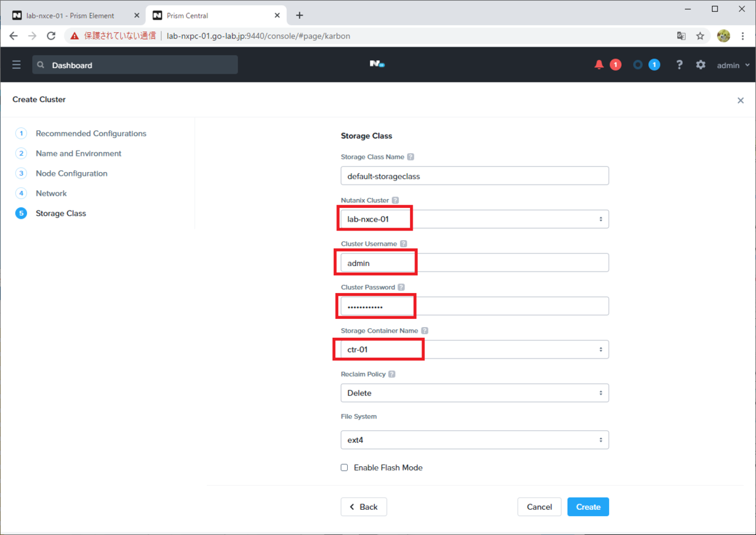The width and height of the screenshot is (756, 535).
Task: Click the browser back arrow
Action: 14,36
